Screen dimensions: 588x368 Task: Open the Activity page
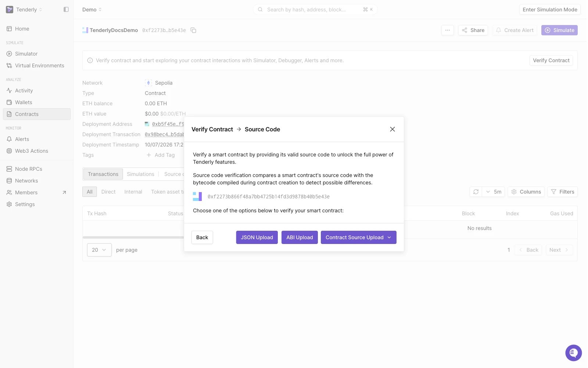click(x=37, y=91)
